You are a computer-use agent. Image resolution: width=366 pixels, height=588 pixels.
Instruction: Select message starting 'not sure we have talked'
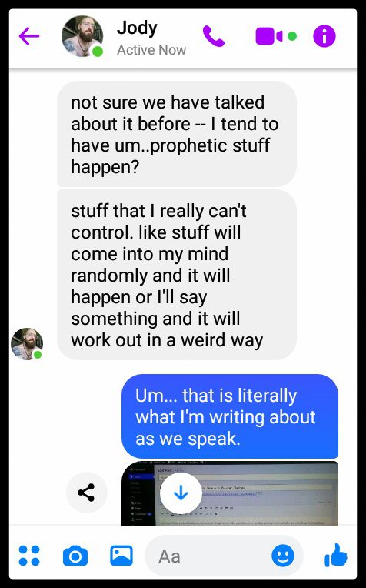click(x=176, y=134)
